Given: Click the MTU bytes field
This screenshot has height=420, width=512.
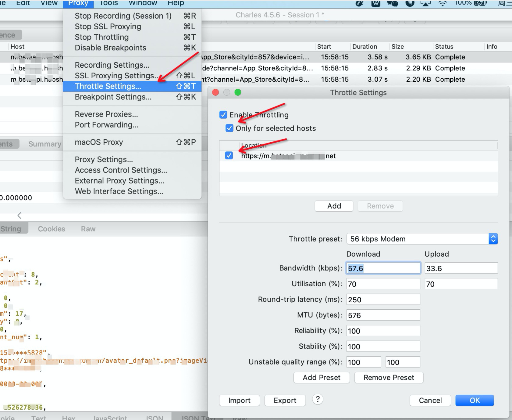Looking at the screenshot, I should [383, 315].
